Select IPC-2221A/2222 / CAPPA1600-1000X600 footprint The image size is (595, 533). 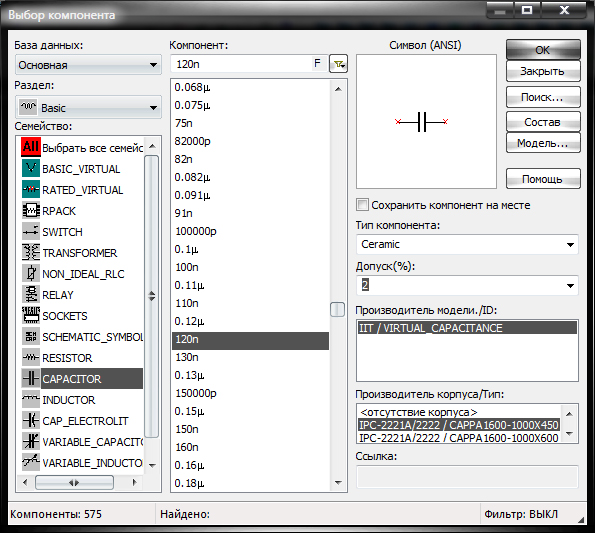coord(458,438)
